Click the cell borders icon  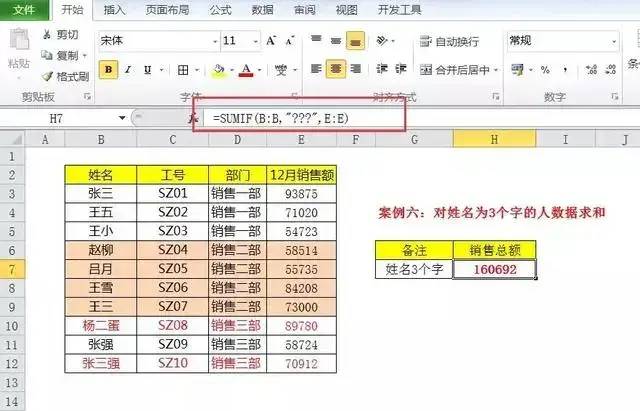183,70
